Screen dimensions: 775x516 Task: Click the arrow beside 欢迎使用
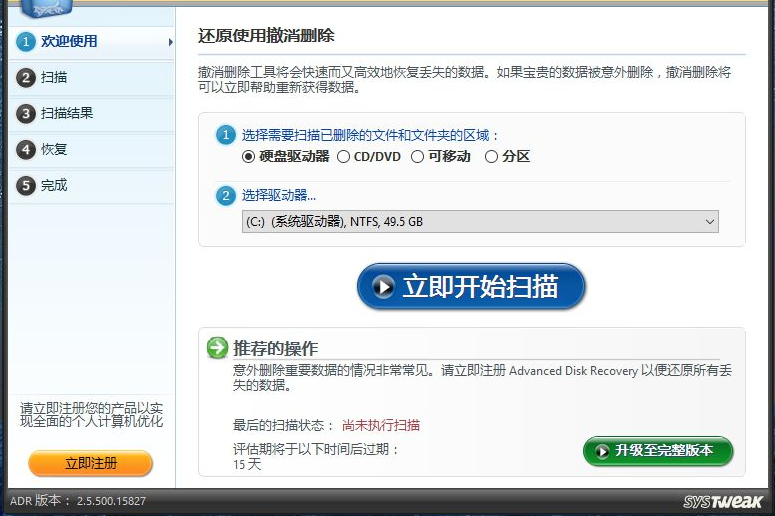(171, 42)
